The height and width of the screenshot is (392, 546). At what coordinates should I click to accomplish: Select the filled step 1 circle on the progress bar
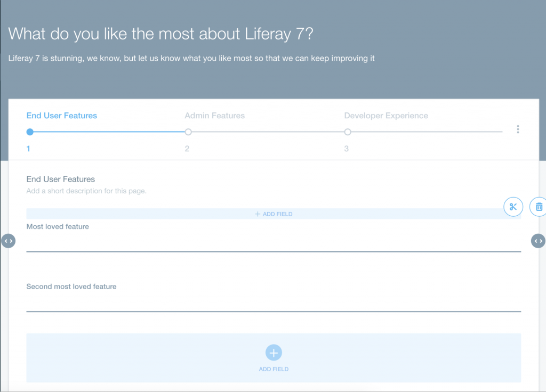(x=29, y=132)
